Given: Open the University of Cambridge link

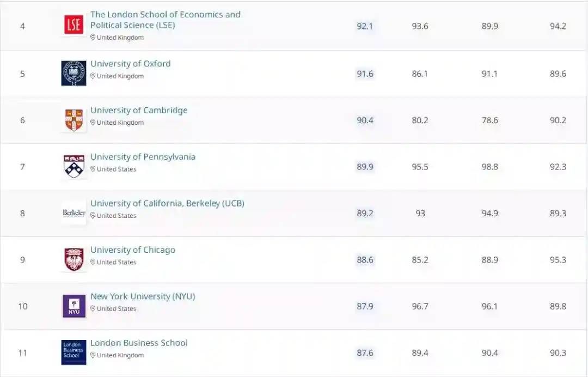Looking at the screenshot, I should (x=139, y=110).
